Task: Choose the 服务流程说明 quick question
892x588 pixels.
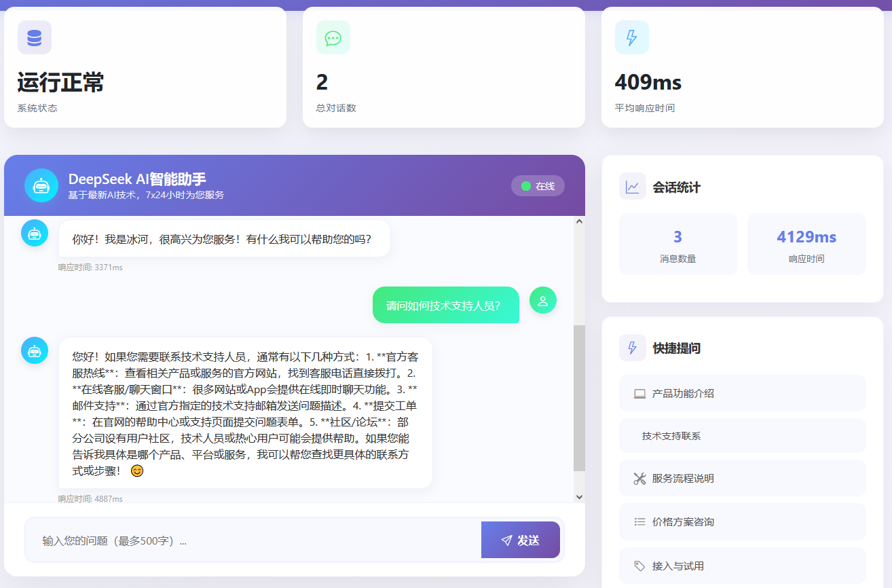Action: (742, 478)
